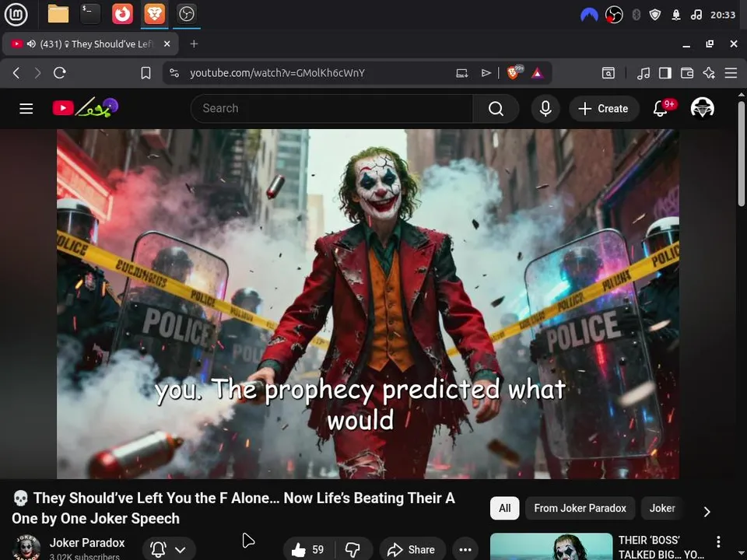Like the video with 59 likes
Image resolution: width=747 pixels, height=560 pixels.
308,550
